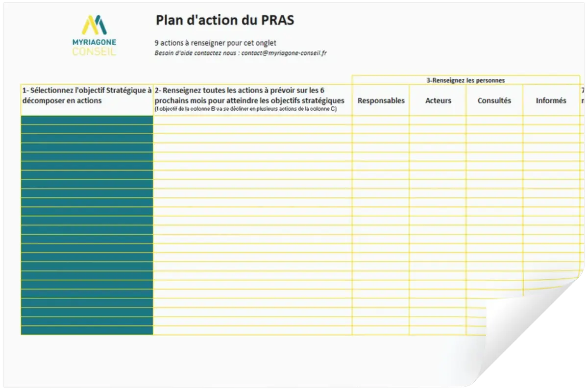Click the 'Responsables' column header
The height and width of the screenshot is (392, 588).
[x=381, y=100]
